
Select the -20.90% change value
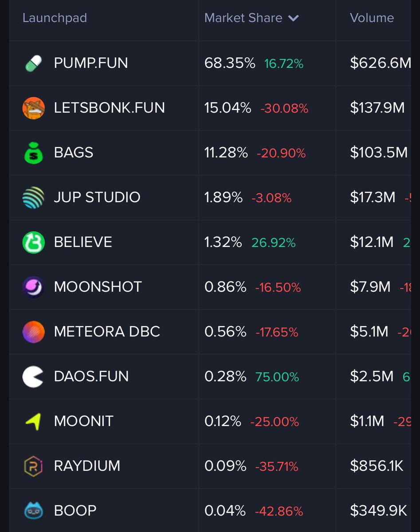coord(281,153)
